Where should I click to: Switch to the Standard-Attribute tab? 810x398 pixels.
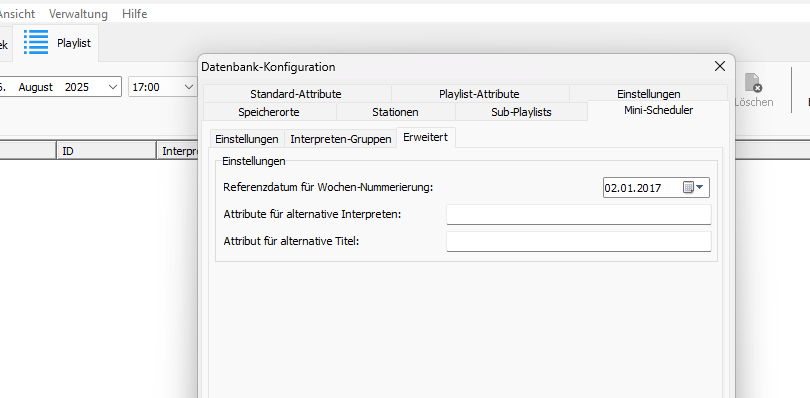point(296,94)
